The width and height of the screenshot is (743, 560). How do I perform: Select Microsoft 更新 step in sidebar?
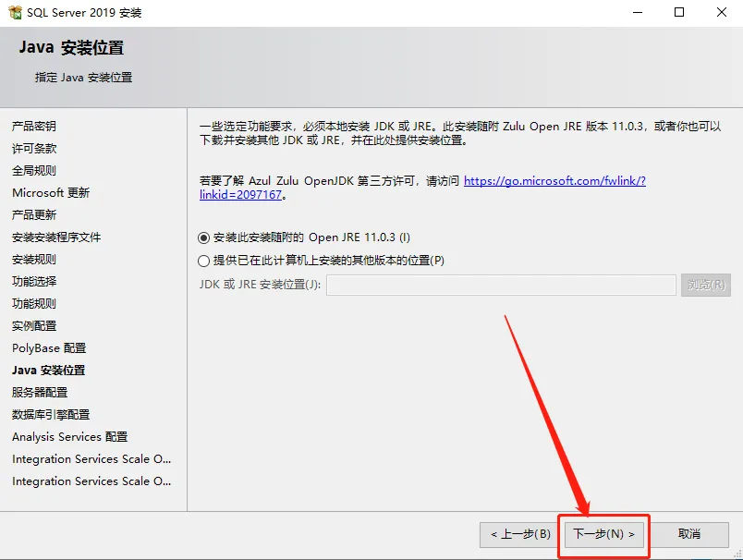[51, 193]
